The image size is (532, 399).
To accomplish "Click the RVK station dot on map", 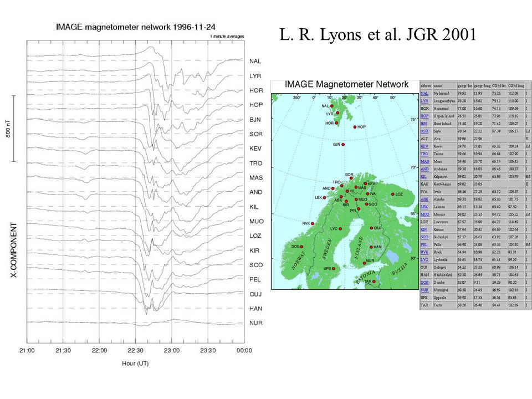I will coord(313,223).
